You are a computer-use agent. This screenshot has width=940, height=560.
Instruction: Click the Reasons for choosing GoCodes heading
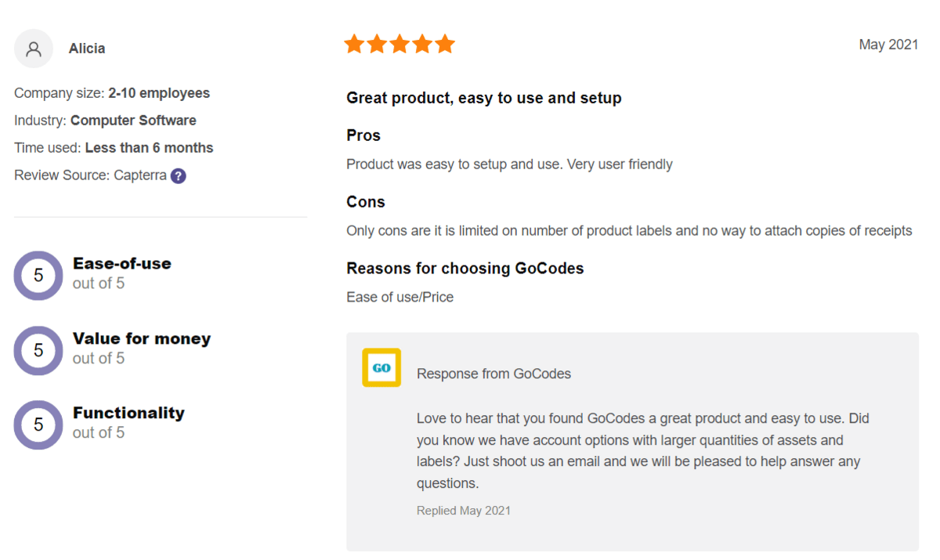pos(465,269)
